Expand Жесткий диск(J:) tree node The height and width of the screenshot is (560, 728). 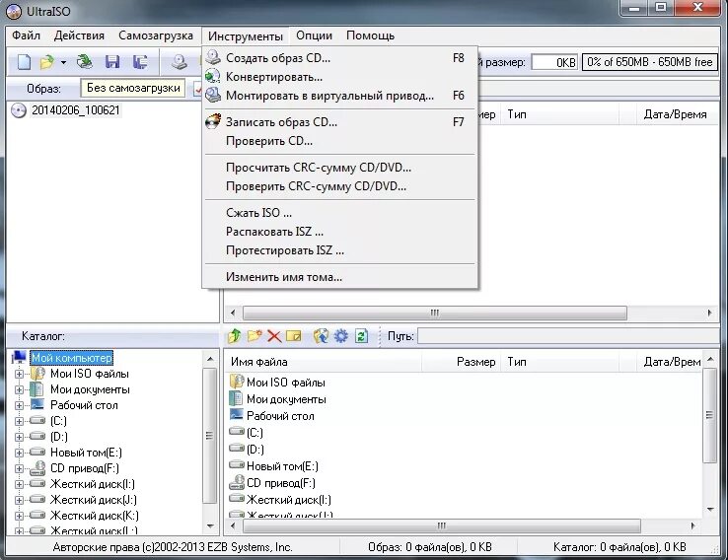click(x=19, y=500)
